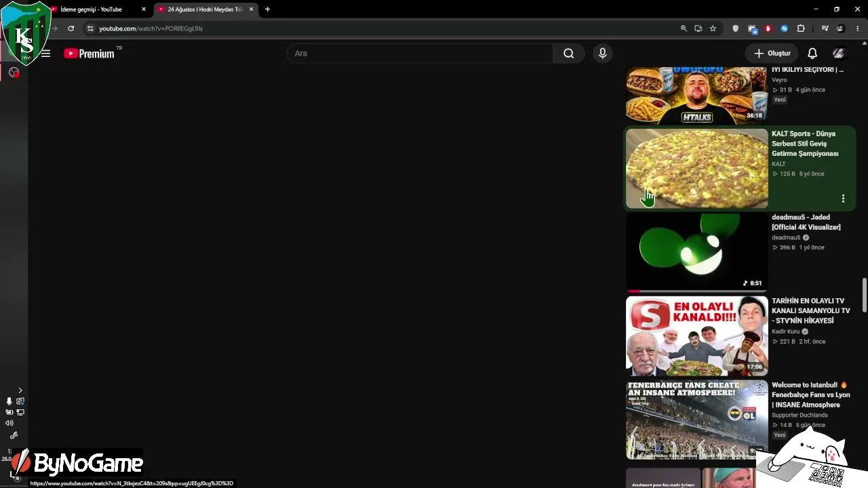
Task: Toggle the microphone icon in left panel
Action: coord(9,401)
